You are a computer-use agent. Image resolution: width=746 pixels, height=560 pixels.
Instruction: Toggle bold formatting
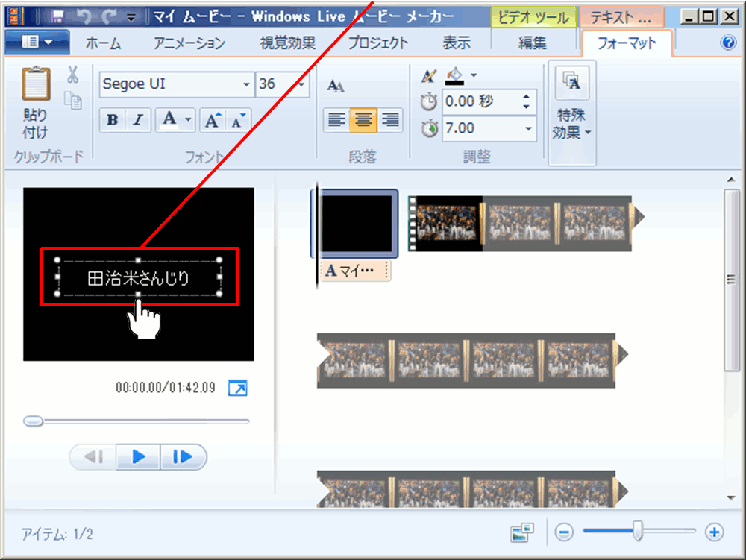point(113,121)
